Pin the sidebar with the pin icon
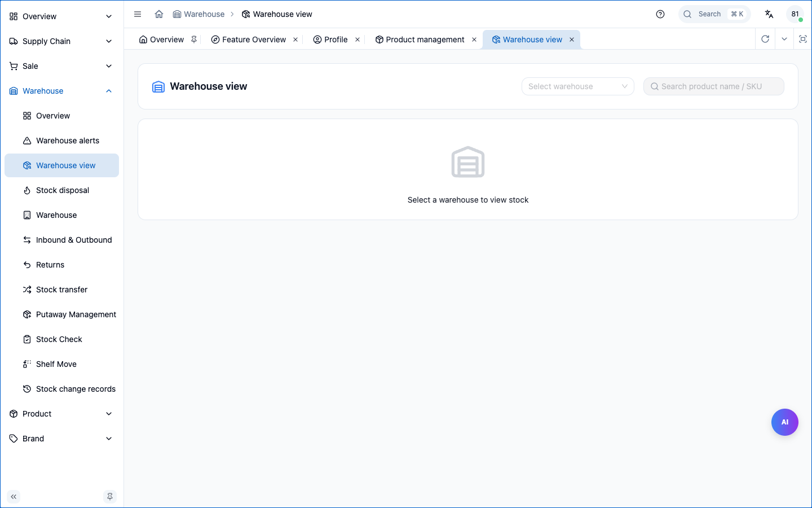This screenshot has height=508, width=812. 110,497
